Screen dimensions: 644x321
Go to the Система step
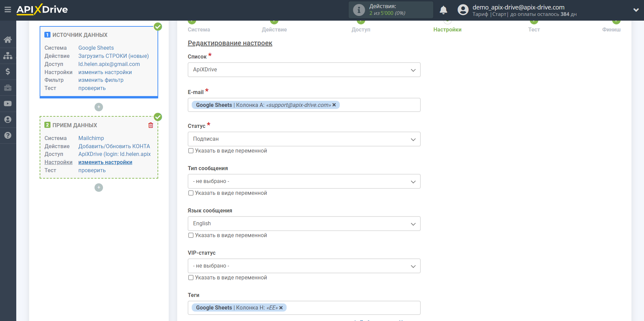click(x=199, y=29)
